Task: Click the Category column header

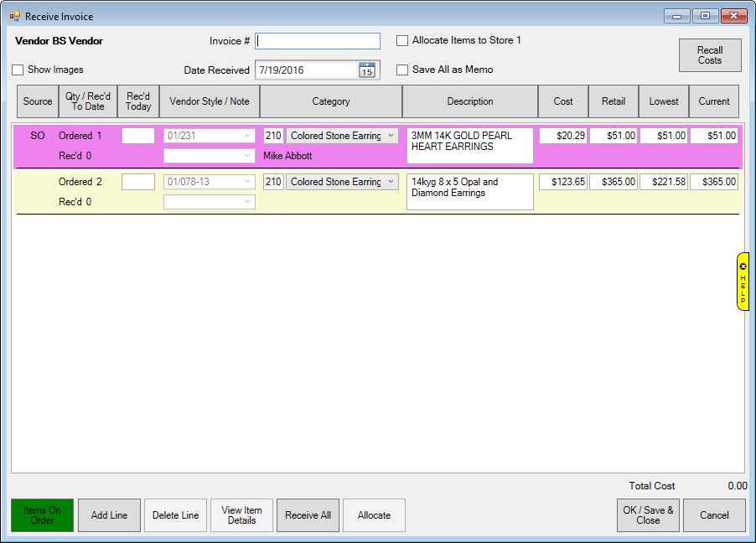Action: click(331, 101)
